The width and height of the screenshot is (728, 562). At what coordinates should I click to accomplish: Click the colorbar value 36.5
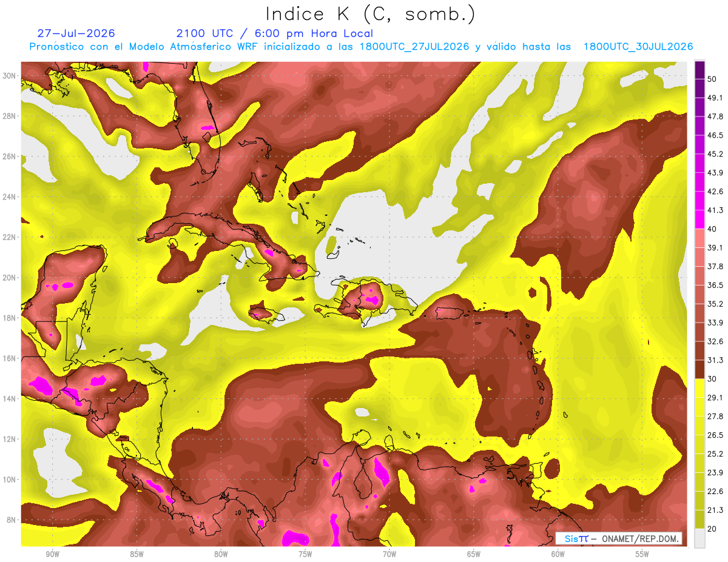click(715, 285)
